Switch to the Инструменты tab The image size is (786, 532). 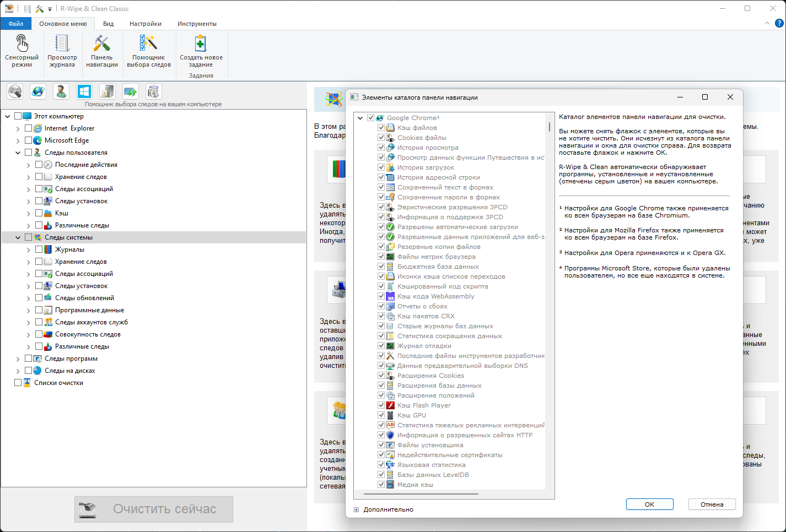(x=197, y=24)
